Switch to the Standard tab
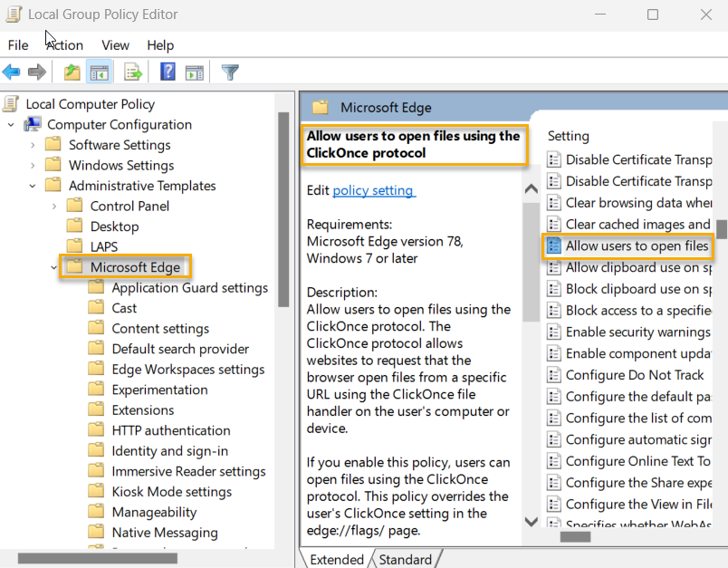The height and width of the screenshot is (568, 728). coord(404,559)
